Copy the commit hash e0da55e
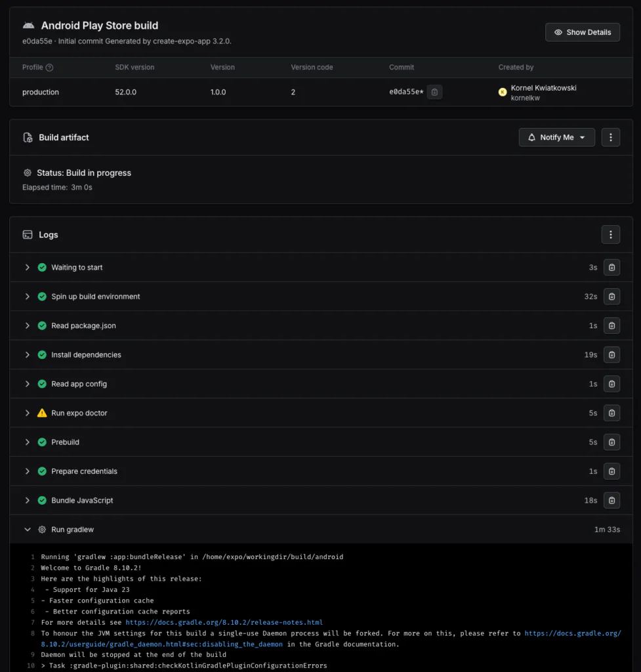 pos(434,92)
